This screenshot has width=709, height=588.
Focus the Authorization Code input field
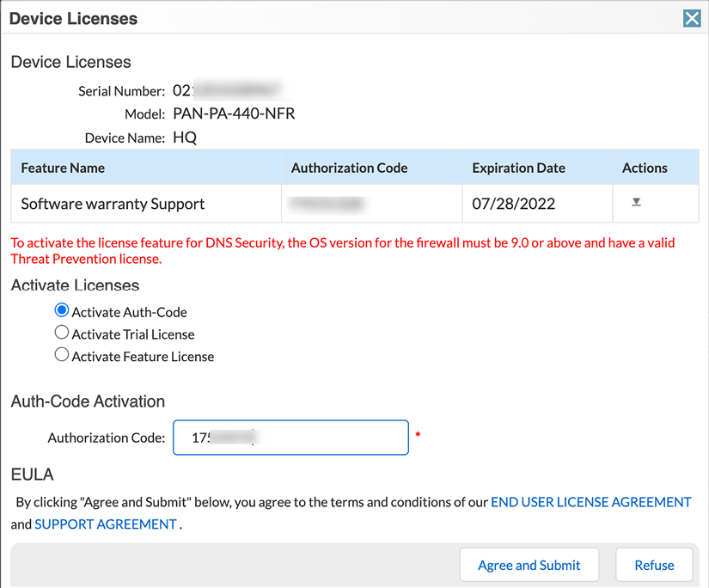[290, 438]
